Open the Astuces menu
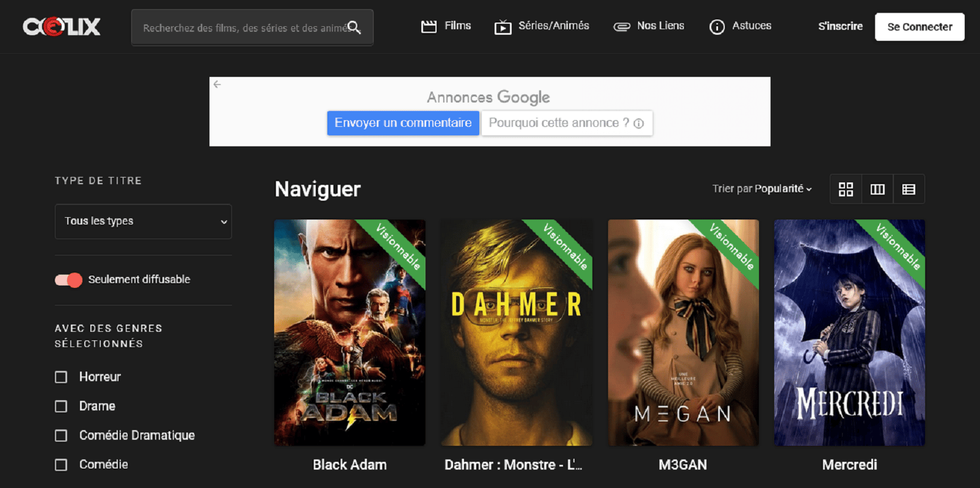Screen dimensions: 980x488 [740, 26]
